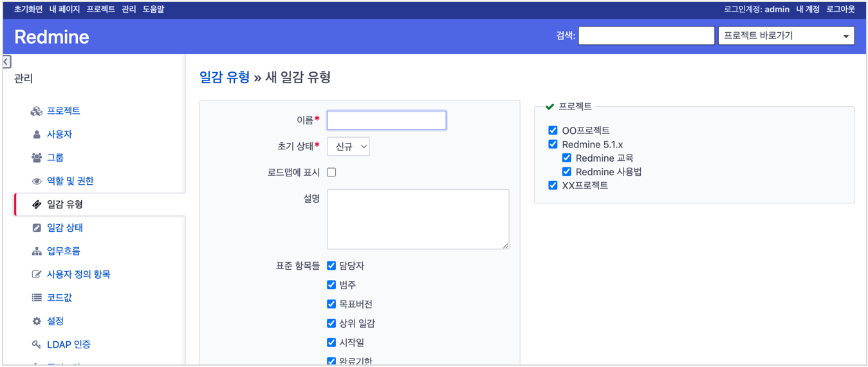
Task: Open 내 페이지 in the top menu
Action: [x=65, y=10]
